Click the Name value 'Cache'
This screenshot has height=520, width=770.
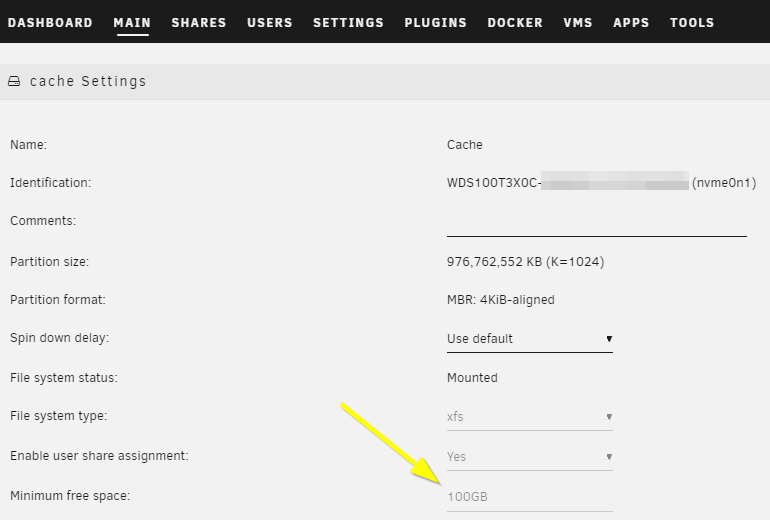tap(465, 145)
